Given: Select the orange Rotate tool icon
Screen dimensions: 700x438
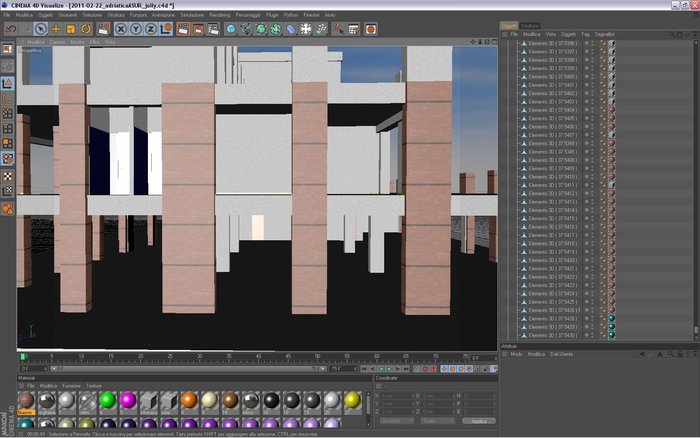Looking at the screenshot, I should tap(86, 29).
